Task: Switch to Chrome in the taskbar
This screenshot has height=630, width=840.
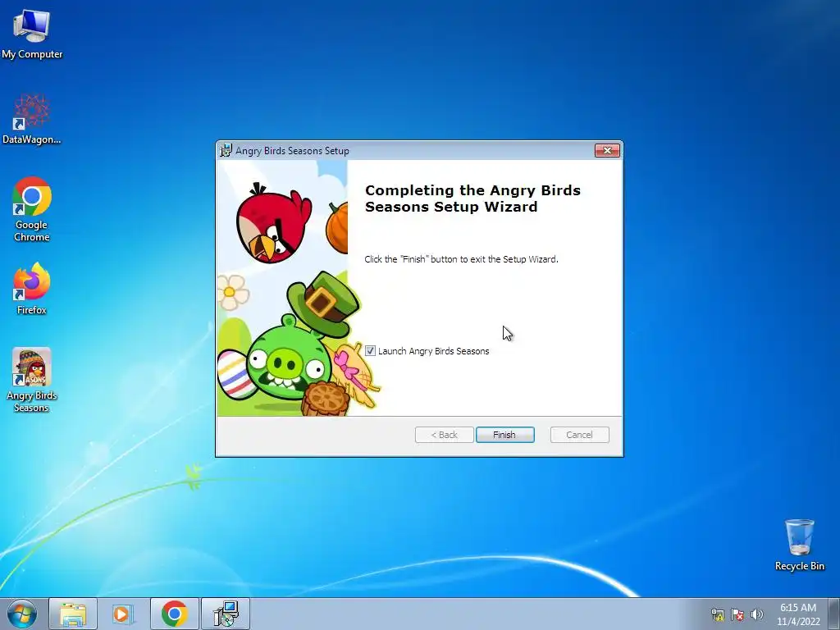Action: [174, 614]
